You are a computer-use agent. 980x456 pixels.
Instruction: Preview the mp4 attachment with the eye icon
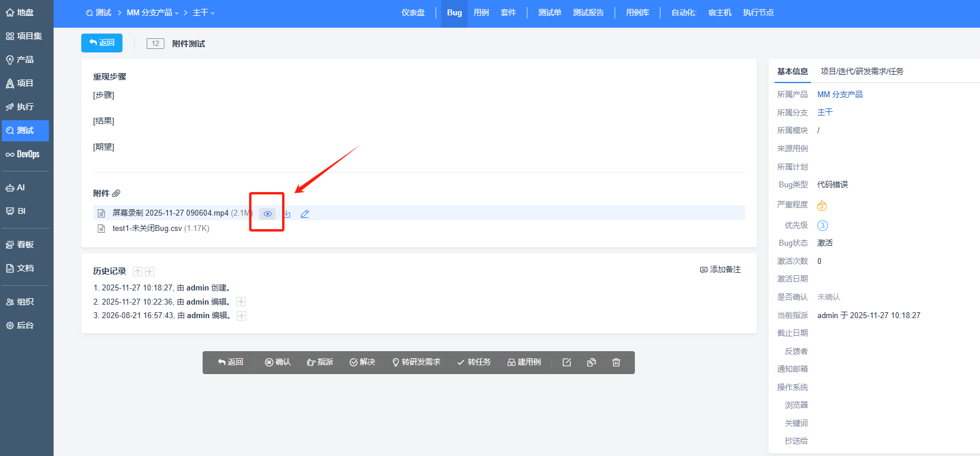pos(267,214)
